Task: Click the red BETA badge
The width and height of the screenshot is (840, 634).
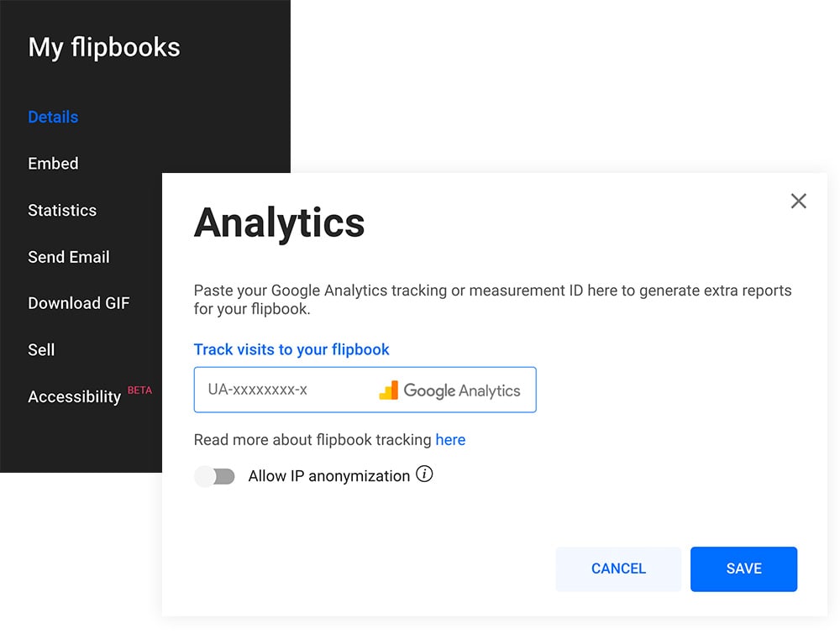Action: 139,390
